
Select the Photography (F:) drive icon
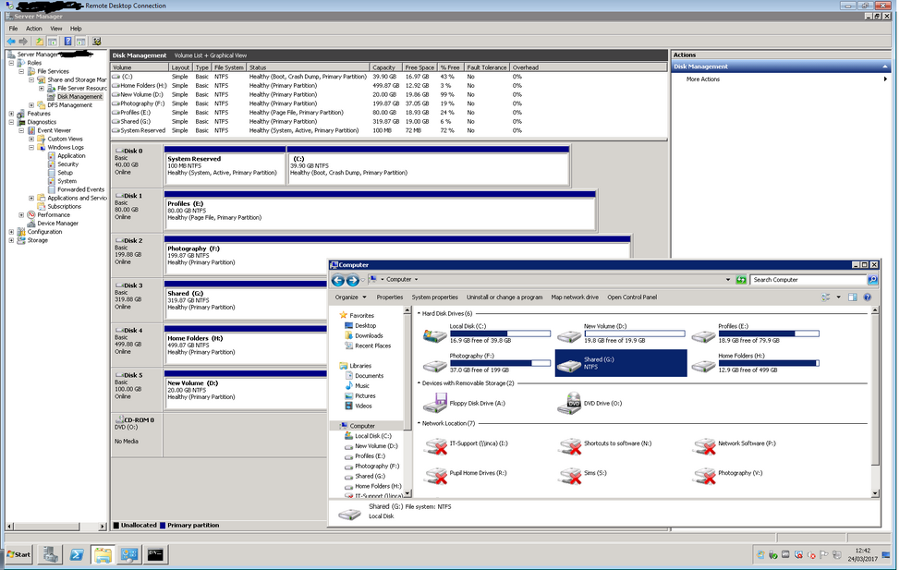coord(435,366)
